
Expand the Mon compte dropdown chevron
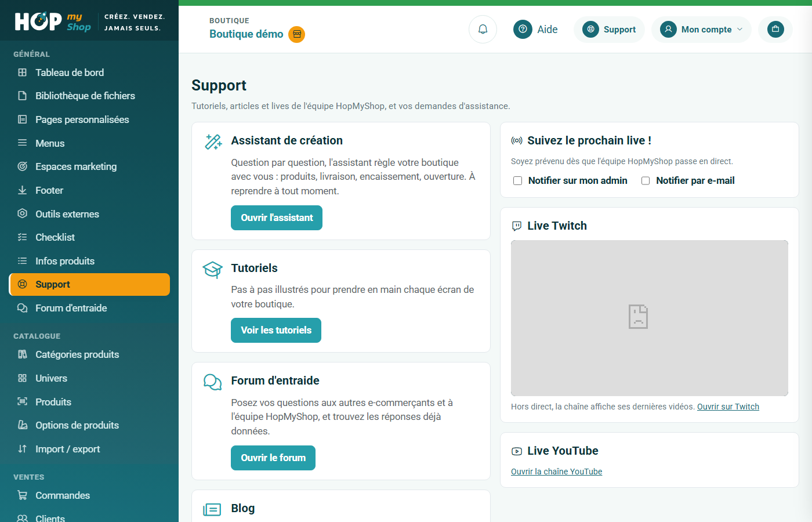pos(739,29)
